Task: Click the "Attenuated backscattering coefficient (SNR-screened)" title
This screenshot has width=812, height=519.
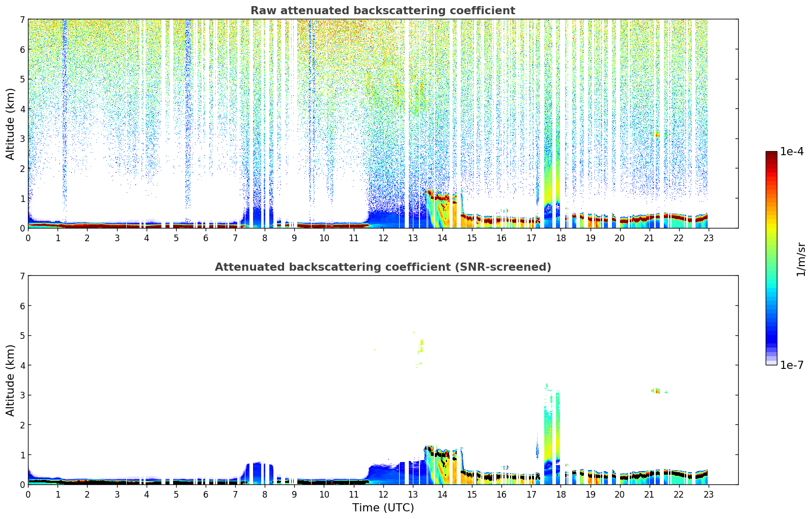Action: click(x=383, y=267)
